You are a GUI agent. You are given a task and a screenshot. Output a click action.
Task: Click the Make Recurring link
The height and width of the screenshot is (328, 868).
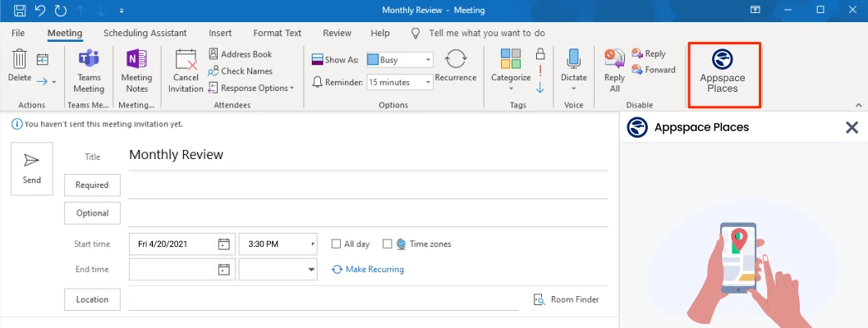tap(368, 269)
